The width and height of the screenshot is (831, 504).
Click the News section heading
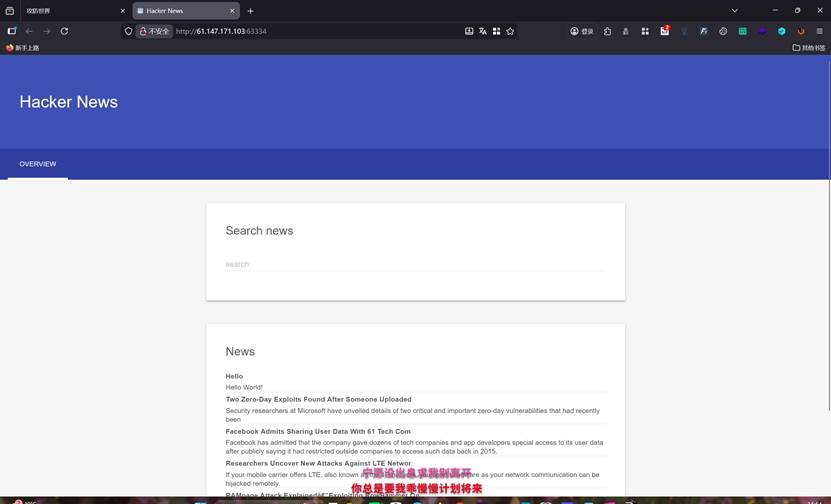240,351
